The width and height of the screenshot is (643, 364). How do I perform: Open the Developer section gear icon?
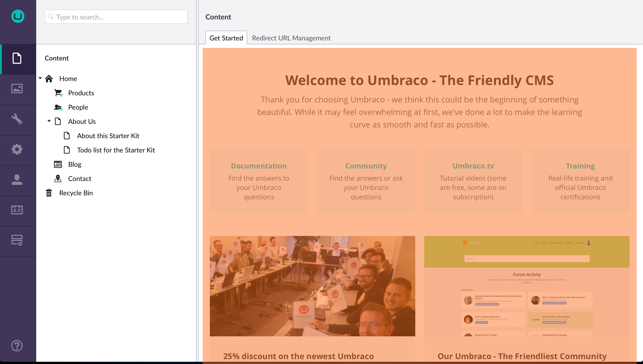point(17,149)
